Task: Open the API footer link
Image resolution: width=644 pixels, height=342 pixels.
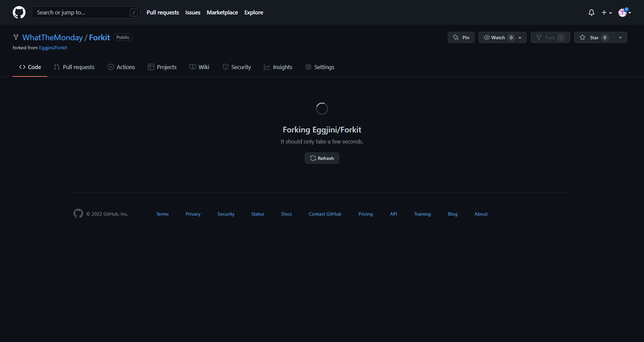Action: 393,214
